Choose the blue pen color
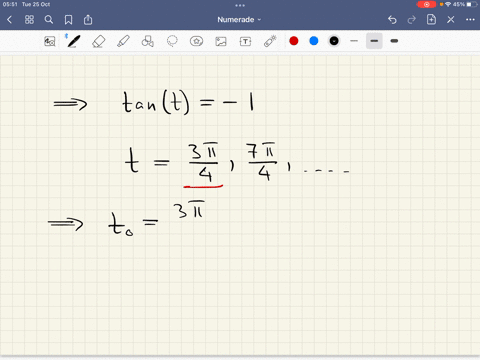Viewport: 480px width, 360px height. 314,41
